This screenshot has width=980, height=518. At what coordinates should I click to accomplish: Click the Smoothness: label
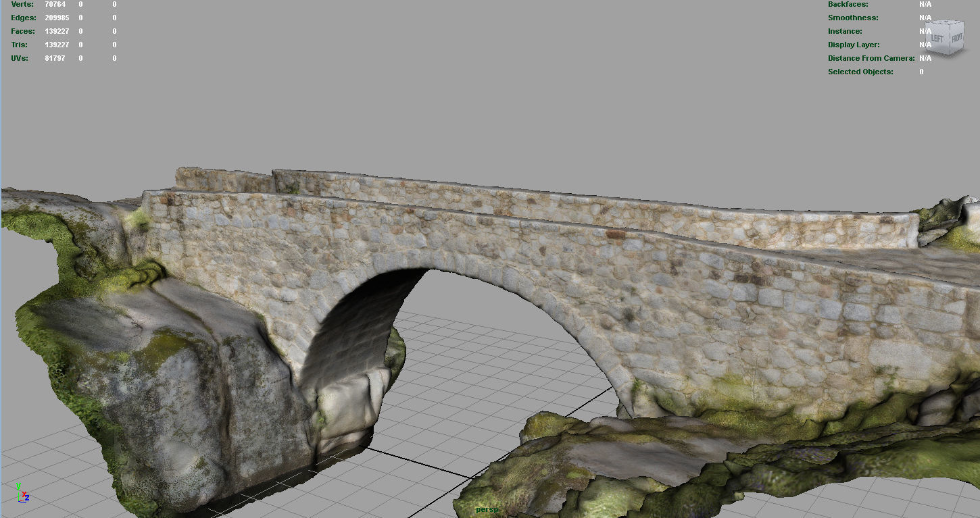[x=853, y=18]
